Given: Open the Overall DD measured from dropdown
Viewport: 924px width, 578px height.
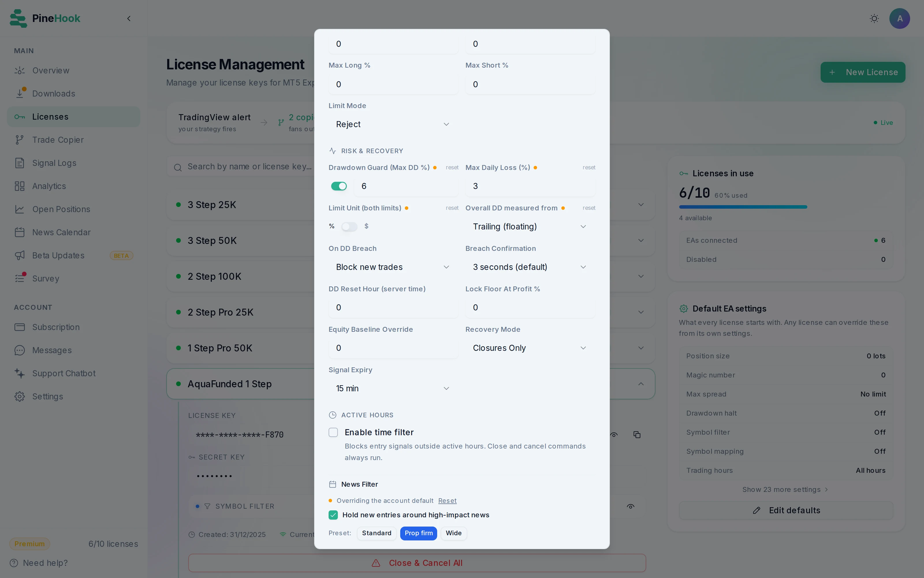Looking at the screenshot, I should click(530, 227).
